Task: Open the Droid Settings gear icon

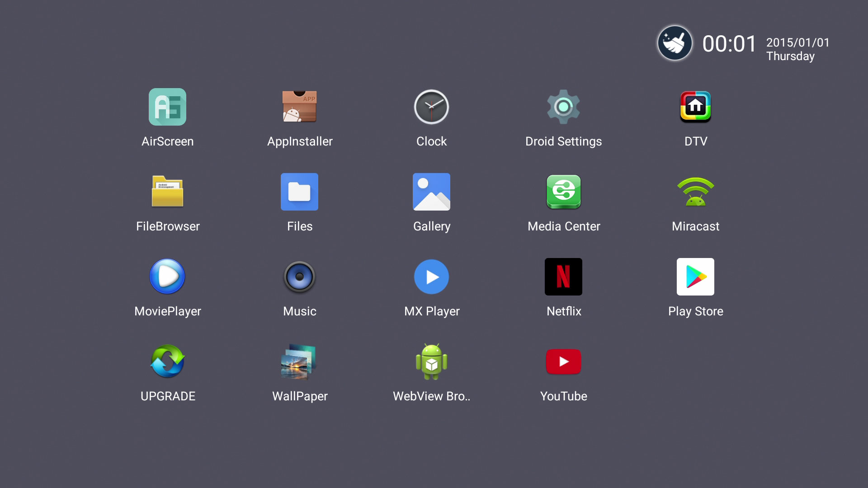Action: 563,107
